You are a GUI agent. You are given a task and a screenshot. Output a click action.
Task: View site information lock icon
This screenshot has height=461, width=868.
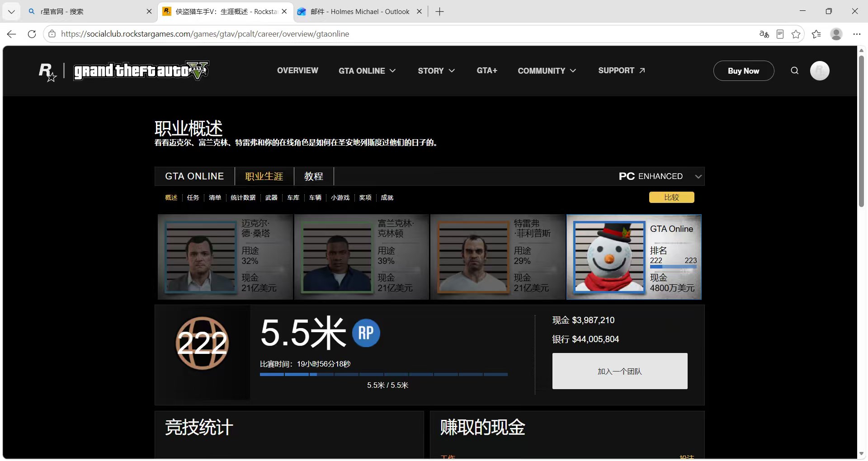[x=52, y=34]
